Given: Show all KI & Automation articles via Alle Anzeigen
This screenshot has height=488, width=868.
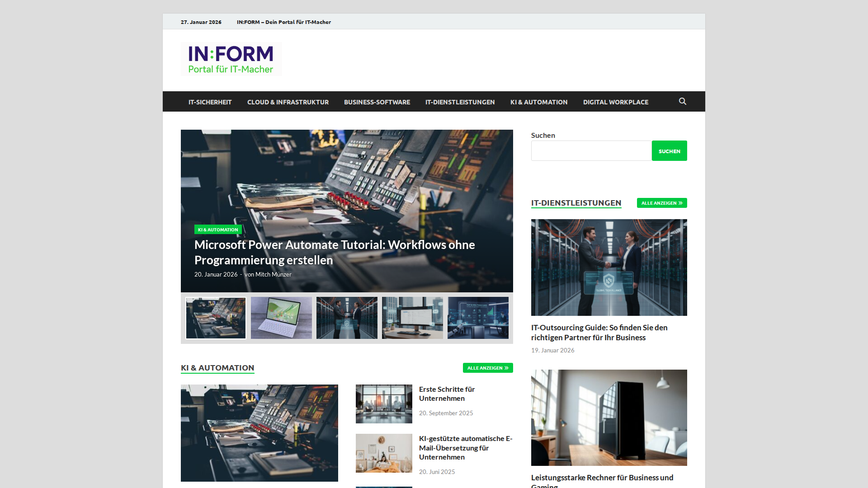Looking at the screenshot, I should pos(487,368).
